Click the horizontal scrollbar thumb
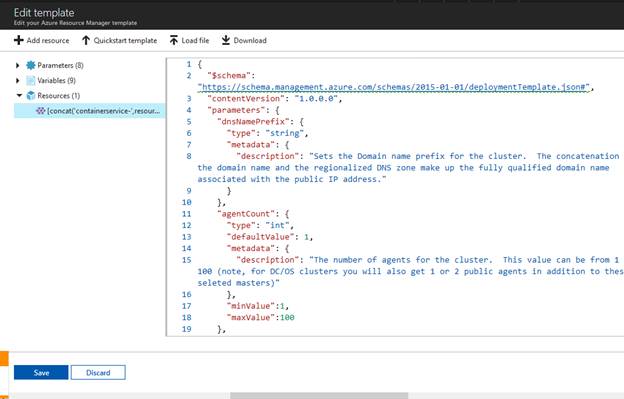This screenshot has width=624, height=399. coord(319,396)
